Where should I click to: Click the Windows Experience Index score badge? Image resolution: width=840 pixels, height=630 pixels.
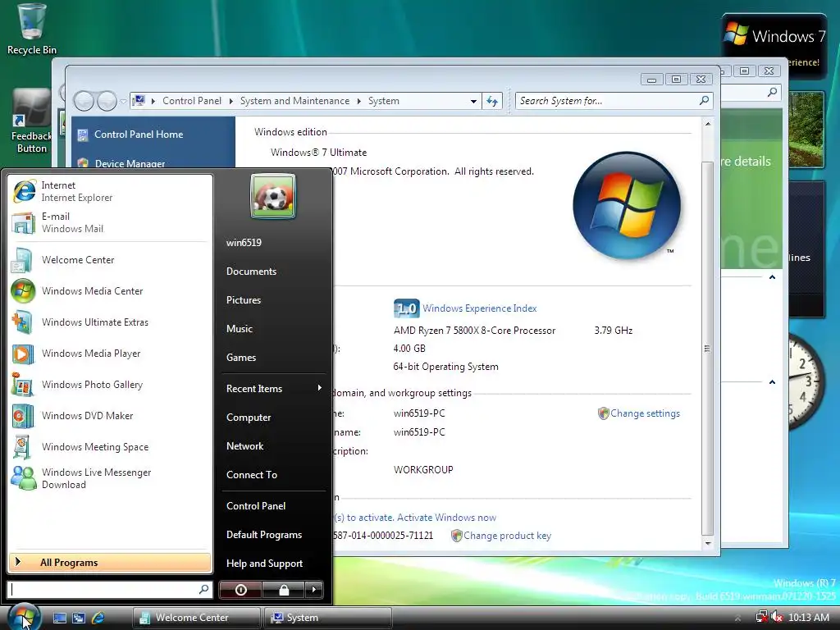click(x=406, y=308)
